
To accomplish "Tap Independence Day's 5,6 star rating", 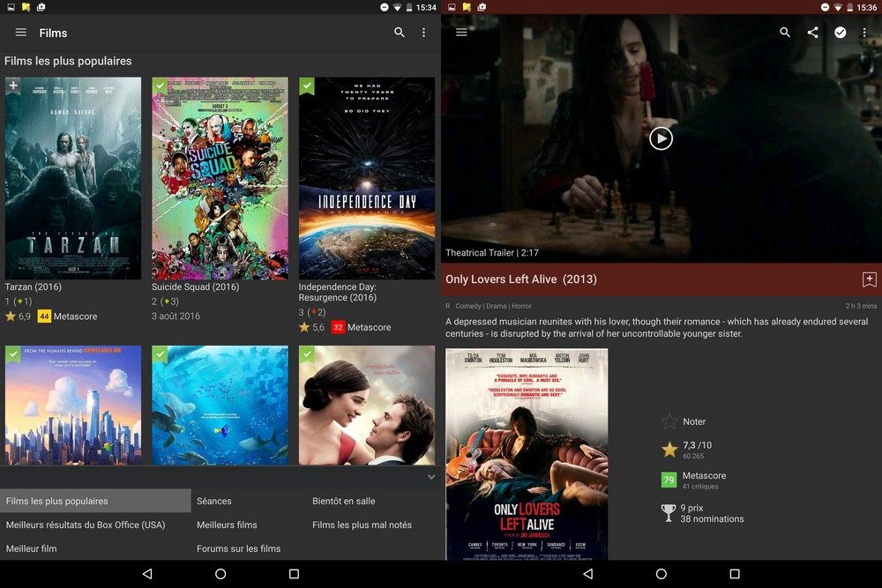I will point(311,327).
